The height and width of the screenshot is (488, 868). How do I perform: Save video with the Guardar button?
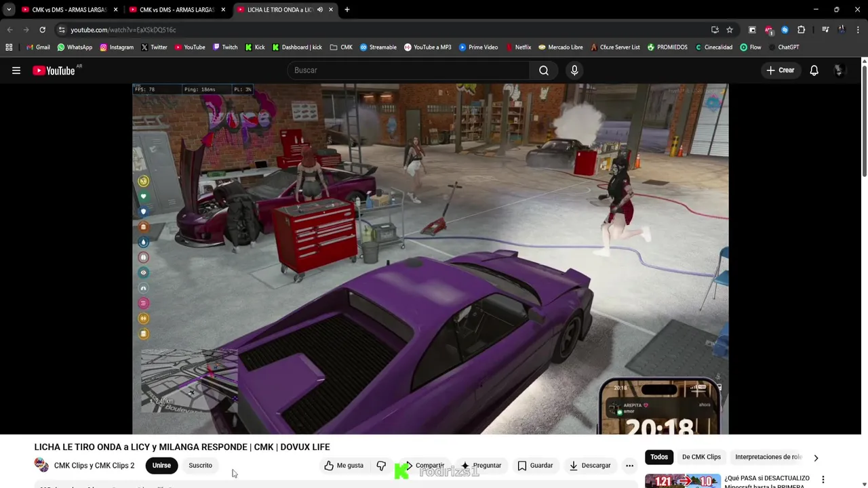point(535,466)
